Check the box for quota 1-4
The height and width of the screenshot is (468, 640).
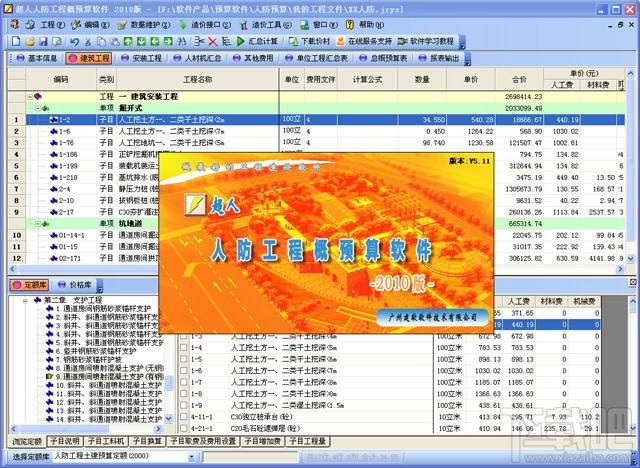(x=184, y=348)
